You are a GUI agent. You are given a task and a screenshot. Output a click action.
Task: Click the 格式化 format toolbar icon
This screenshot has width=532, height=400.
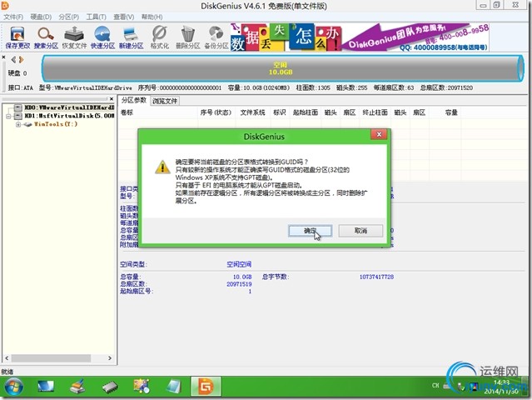point(160,37)
